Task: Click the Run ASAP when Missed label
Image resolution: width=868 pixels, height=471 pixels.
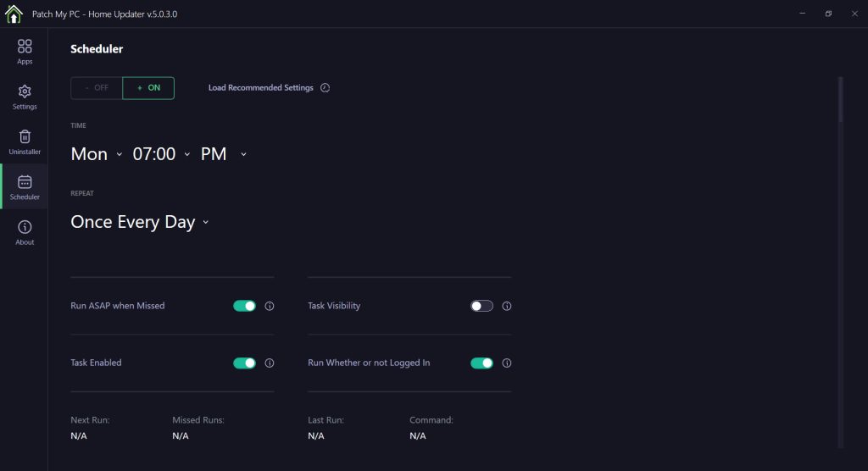Action: [x=117, y=306]
